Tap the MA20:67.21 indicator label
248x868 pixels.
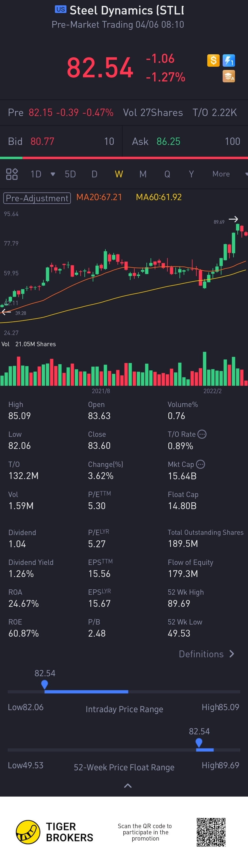99,197
